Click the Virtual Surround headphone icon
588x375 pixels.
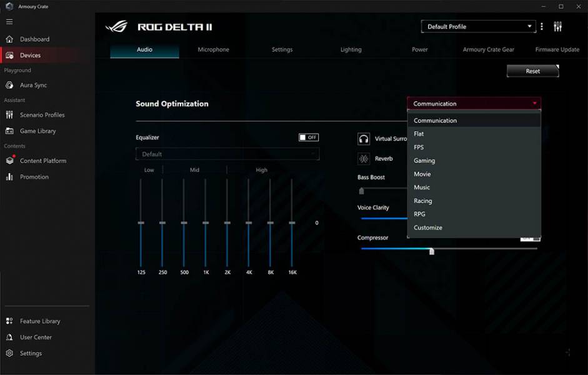pyautogui.click(x=364, y=139)
